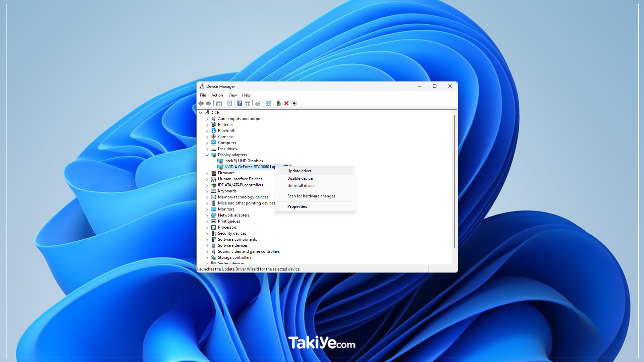Expand the Audio inputs and outputs
The height and width of the screenshot is (362, 644).
pos(207,118)
